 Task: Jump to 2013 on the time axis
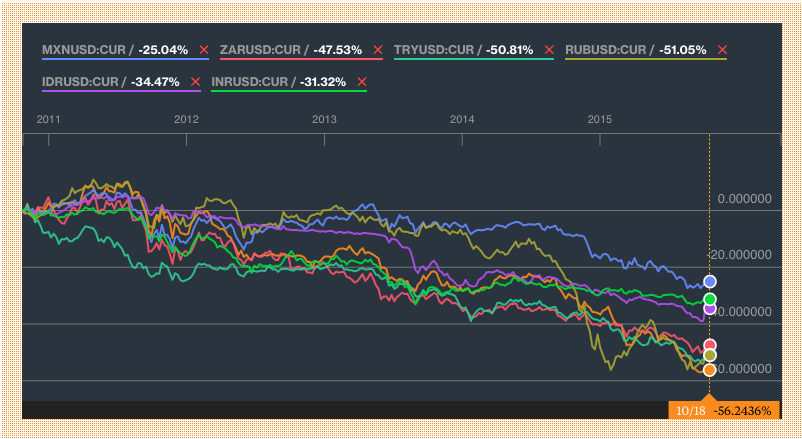tap(324, 119)
